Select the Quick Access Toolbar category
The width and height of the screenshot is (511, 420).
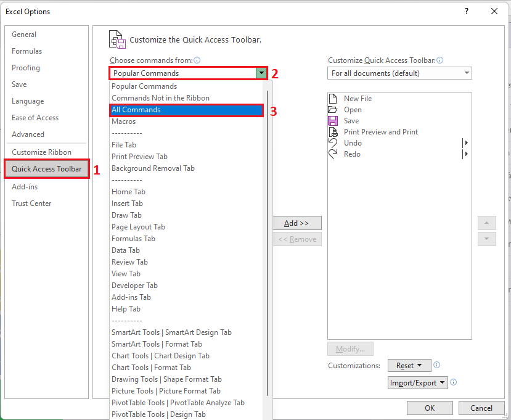pyautogui.click(x=46, y=169)
